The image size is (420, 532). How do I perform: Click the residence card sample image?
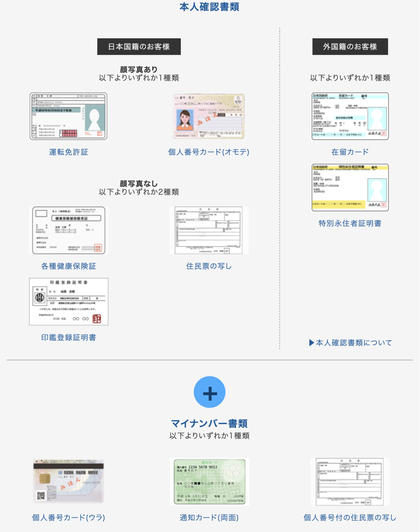[x=350, y=116]
